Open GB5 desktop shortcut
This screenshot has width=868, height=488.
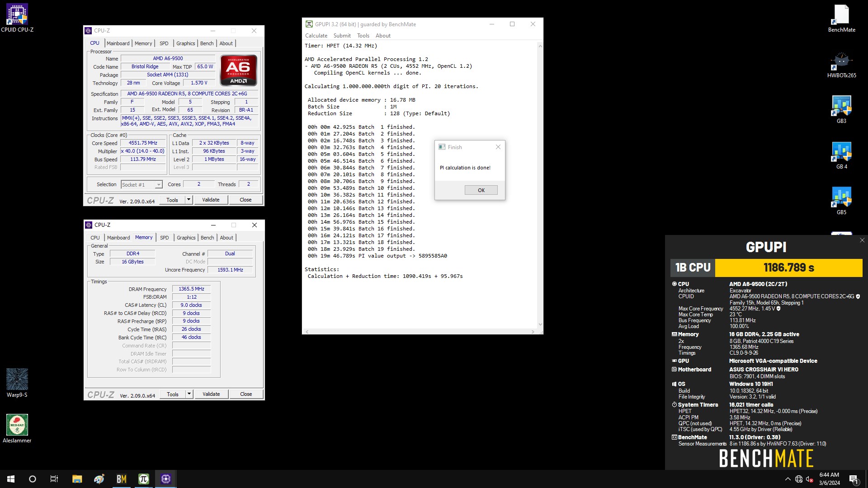point(841,201)
